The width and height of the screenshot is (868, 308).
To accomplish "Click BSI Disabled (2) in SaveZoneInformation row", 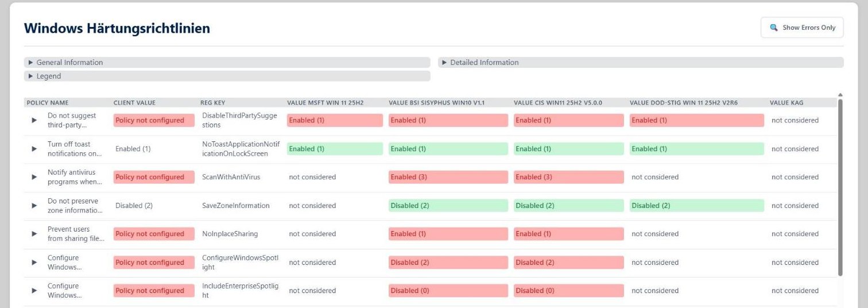I will 448,206.
